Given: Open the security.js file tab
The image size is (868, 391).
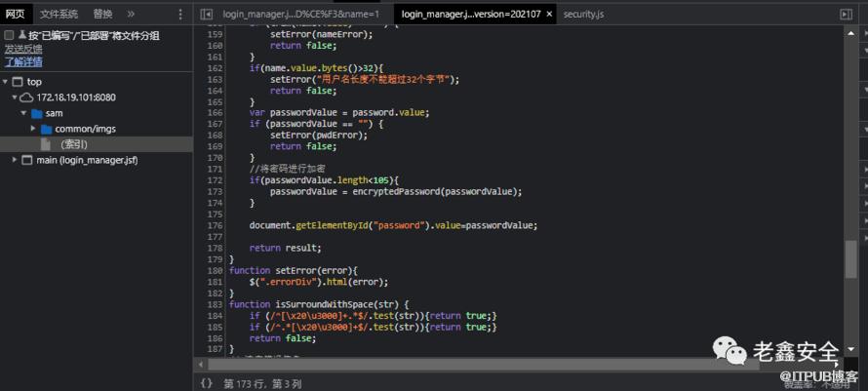Looking at the screenshot, I should [583, 15].
